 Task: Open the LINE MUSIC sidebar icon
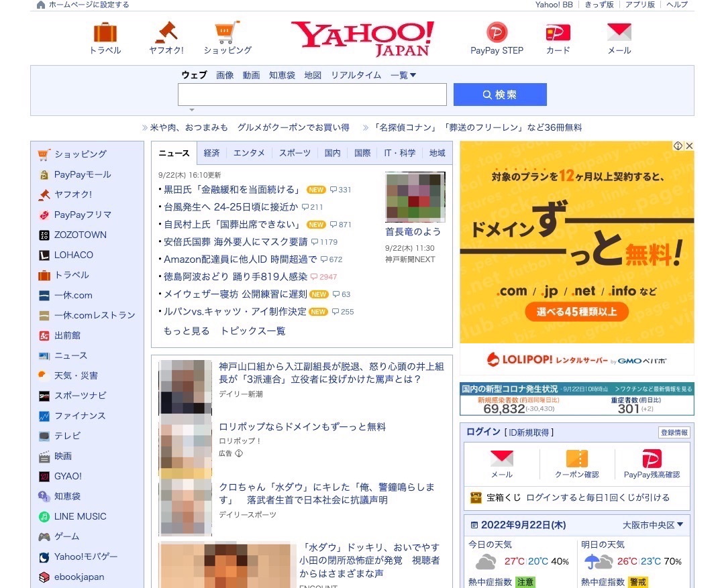(44, 516)
